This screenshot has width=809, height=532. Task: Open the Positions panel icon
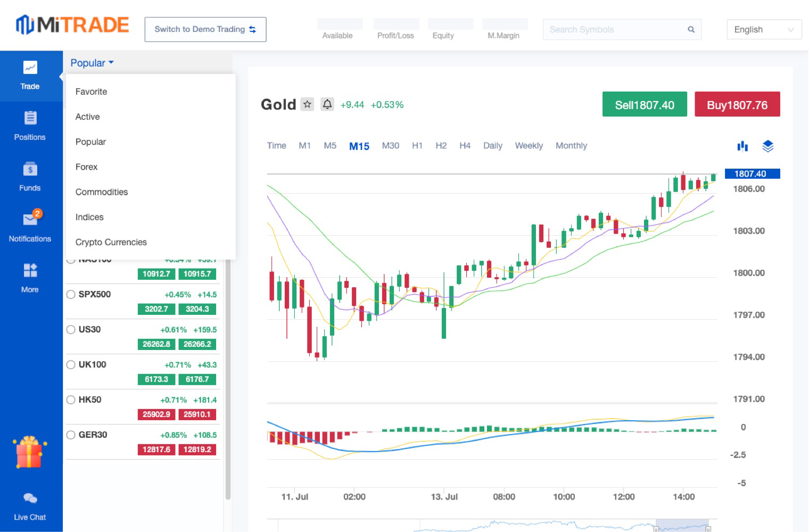pos(30,118)
